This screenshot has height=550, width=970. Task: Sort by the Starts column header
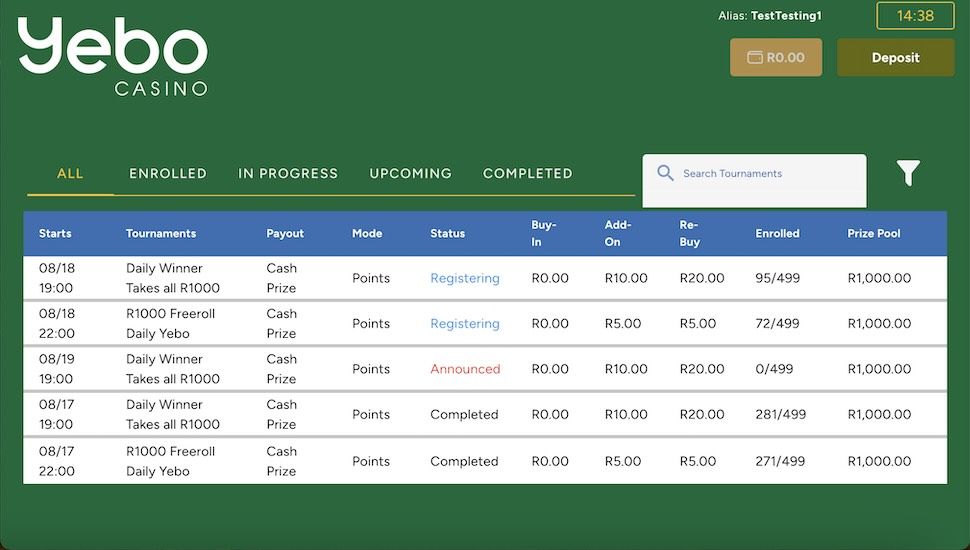(x=55, y=233)
